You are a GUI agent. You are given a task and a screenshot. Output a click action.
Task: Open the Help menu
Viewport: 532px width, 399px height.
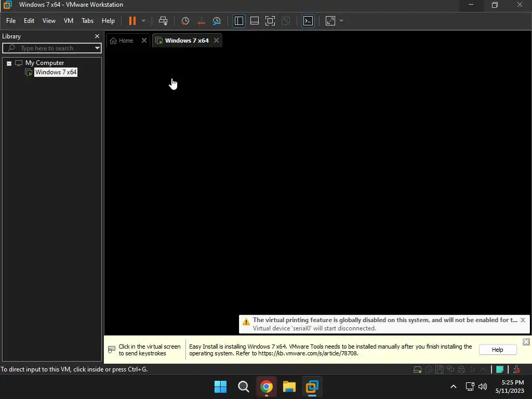(x=108, y=21)
